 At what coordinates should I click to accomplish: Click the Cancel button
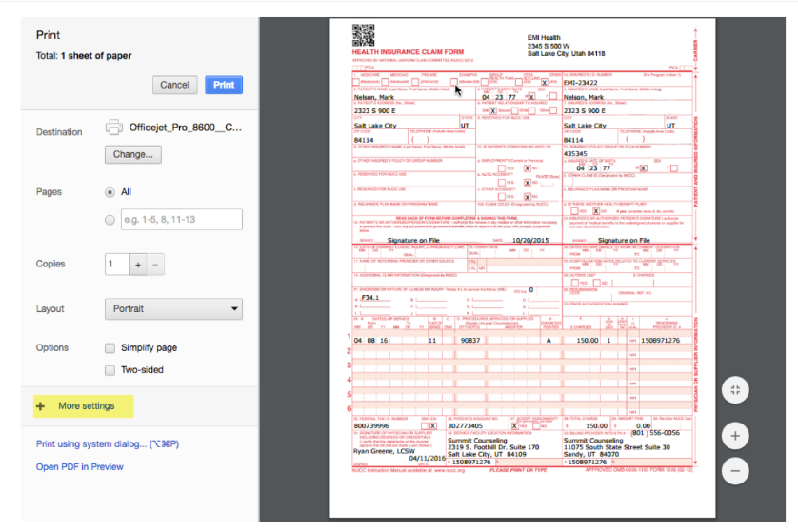[174, 85]
